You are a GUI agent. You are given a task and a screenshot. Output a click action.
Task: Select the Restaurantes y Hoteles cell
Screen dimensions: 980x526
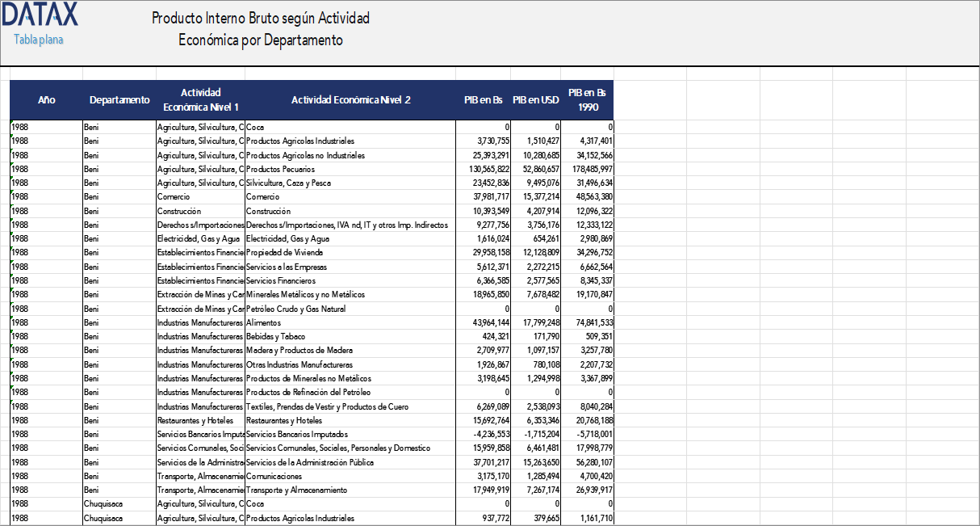[x=286, y=419]
